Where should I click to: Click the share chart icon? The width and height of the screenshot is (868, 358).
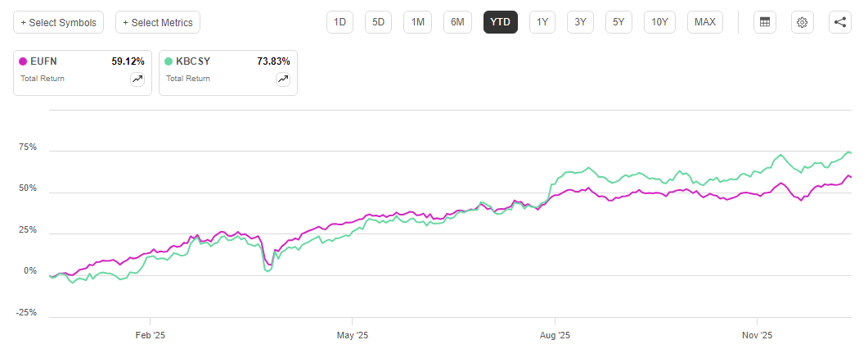(x=840, y=22)
